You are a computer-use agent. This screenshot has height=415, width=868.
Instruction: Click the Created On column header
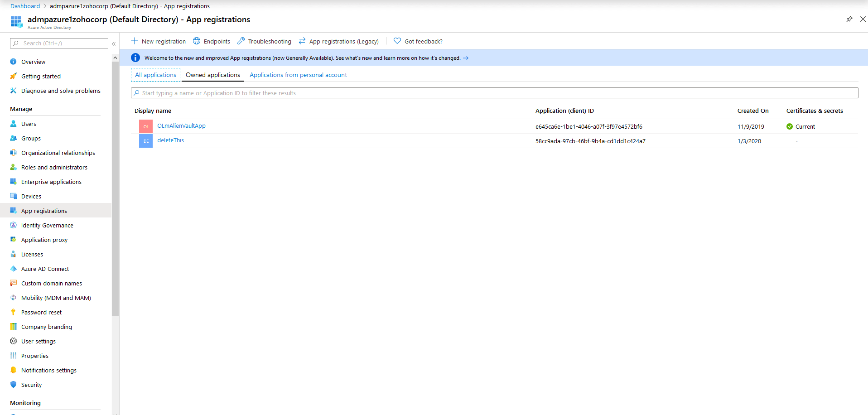753,111
